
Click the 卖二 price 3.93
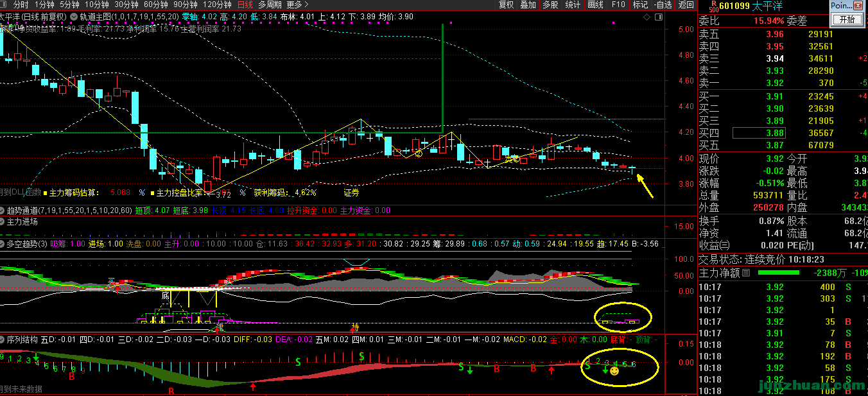pyautogui.click(x=775, y=71)
